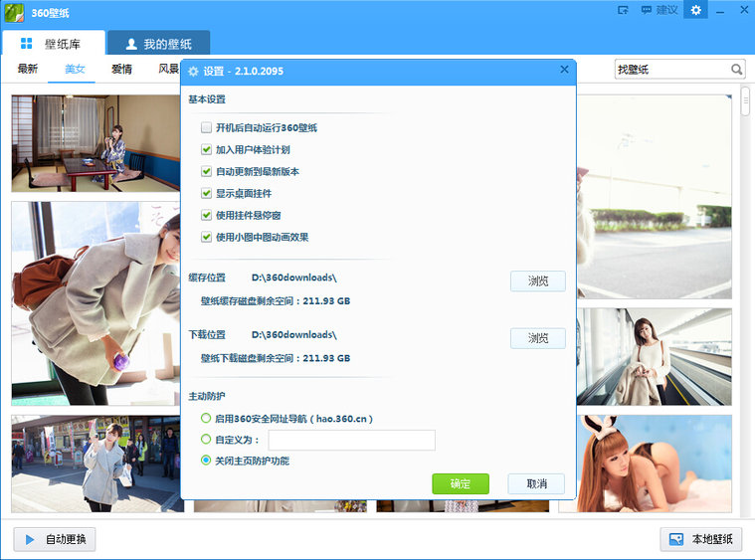Close the 设置 dialog
This screenshot has width=755, height=560.
pyautogui.click(x=564, y=70)
